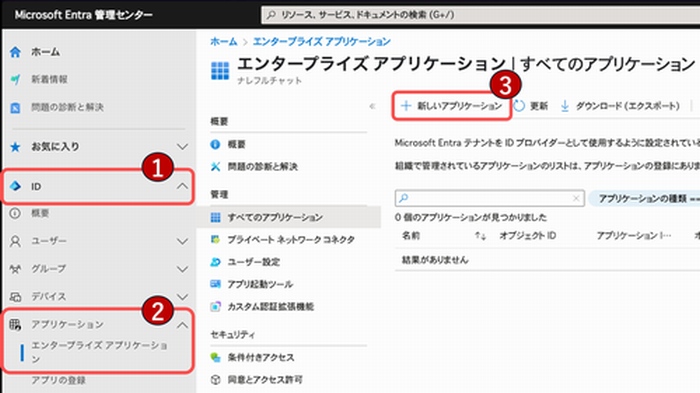Viewport: 700px width, 393px height.
Task: Click the plus icon for new application
Action: (405, 106)
